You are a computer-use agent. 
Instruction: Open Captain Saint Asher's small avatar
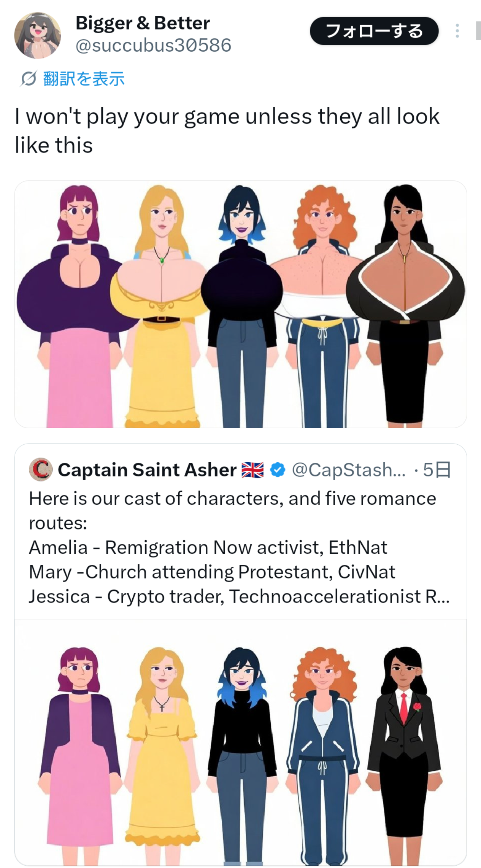pos(41,469)
